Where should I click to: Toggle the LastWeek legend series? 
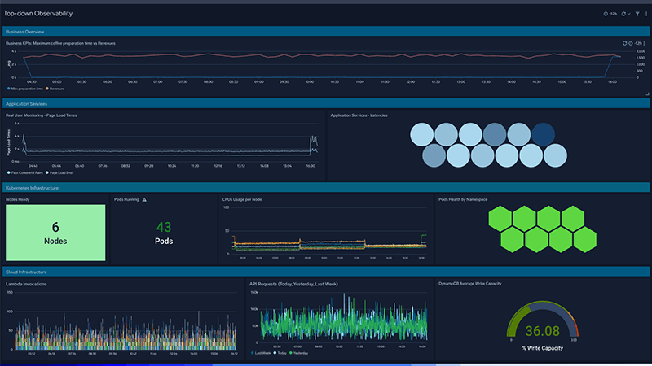(261, 353)
